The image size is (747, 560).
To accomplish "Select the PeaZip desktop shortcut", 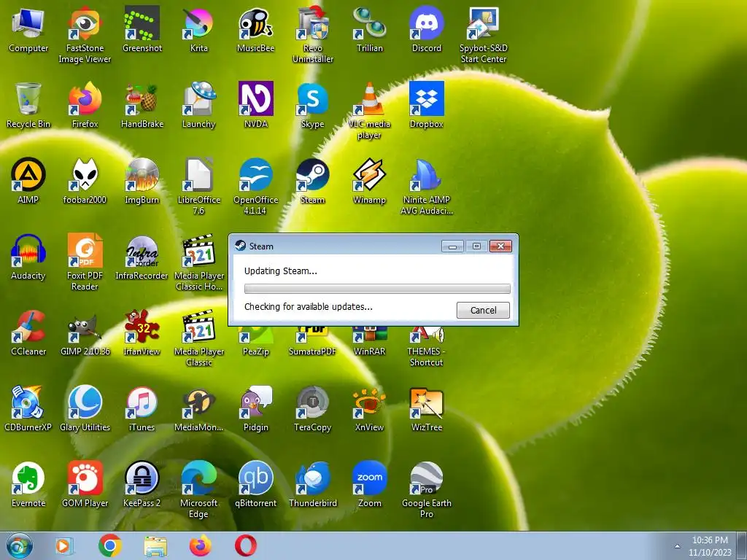I will (256, 341).
